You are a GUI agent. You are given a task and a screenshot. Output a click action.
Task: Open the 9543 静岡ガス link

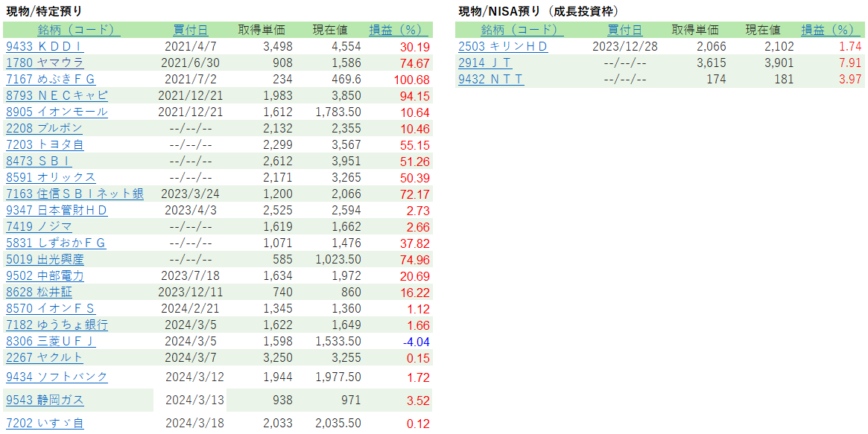click(x=45, y=401)
